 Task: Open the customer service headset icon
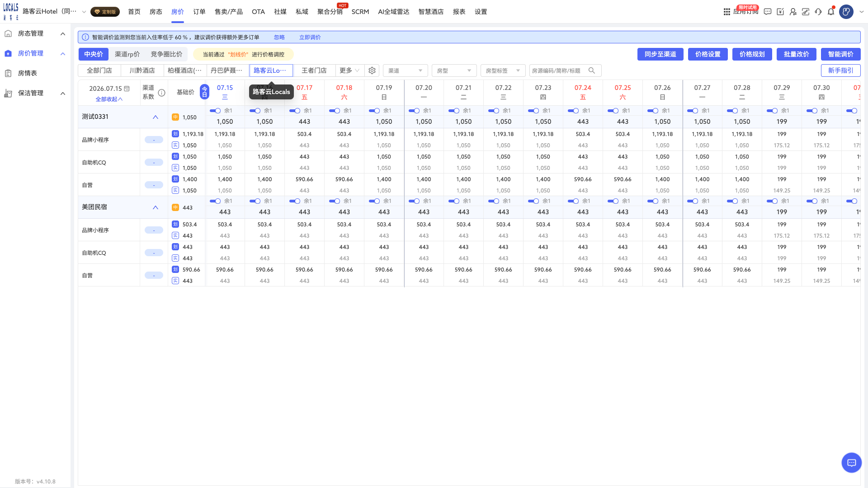[x=818, y=12]
